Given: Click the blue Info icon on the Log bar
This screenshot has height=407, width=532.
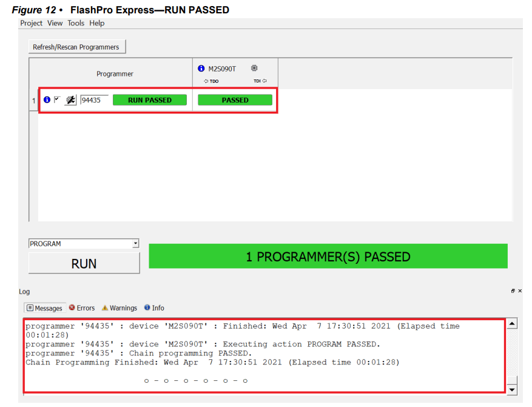Looking at the screenshot, I should (146, 308).
